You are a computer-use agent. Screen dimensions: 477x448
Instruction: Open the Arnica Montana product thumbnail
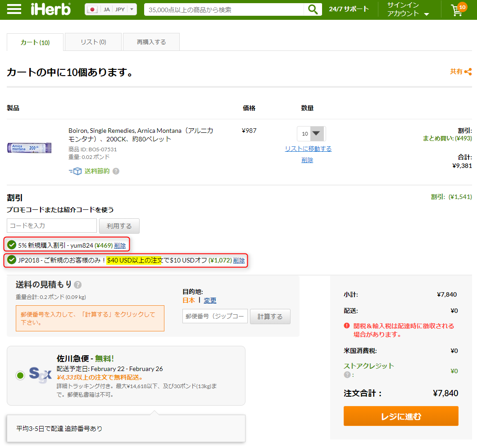pyautogui.click(x=29, y=148)
